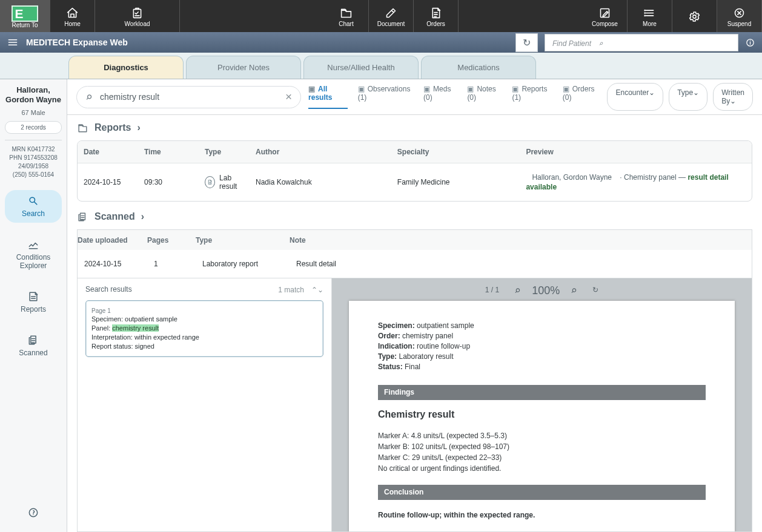762x532 pixels.
Task: Open the Written By dropdown filter
Action: coord(733,97)
